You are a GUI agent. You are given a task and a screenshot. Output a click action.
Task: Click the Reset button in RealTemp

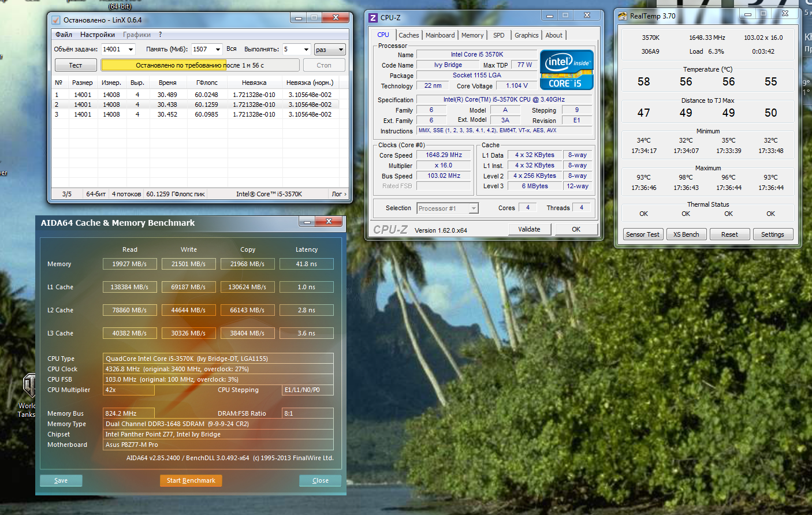[x=729, y=234]
